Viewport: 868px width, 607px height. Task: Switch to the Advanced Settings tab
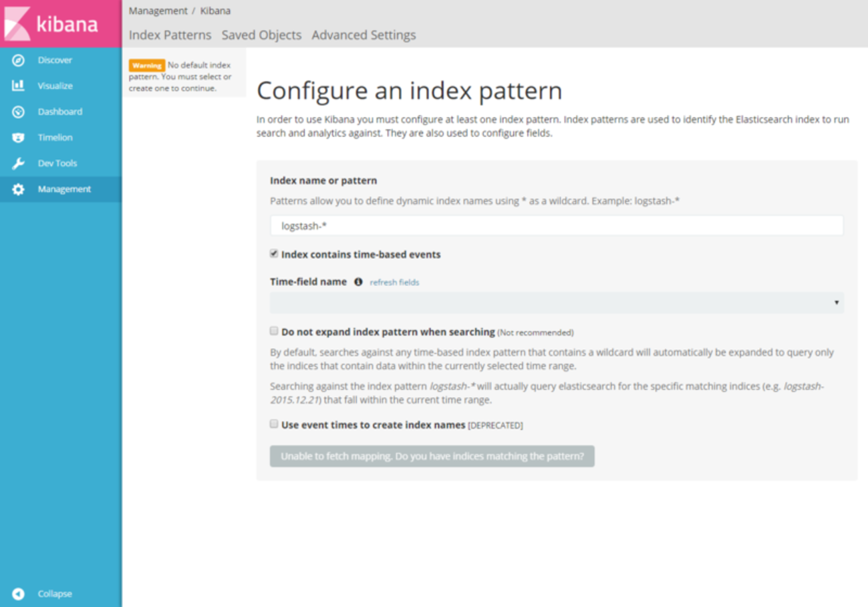[x=364, y=35]
